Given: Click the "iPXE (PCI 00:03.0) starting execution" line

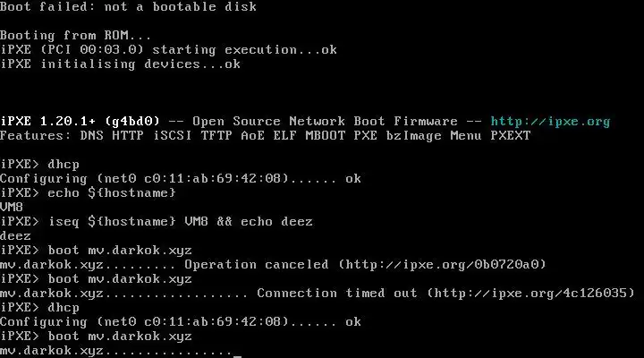Looking at the screenshot, I should click(x=152, y=50).
